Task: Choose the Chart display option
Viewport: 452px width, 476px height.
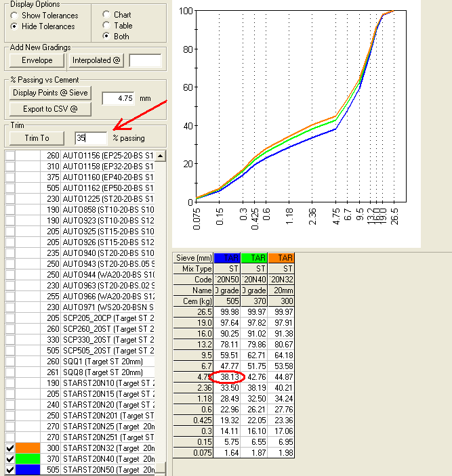Action: pyautogui.click(x=106, y=14)
